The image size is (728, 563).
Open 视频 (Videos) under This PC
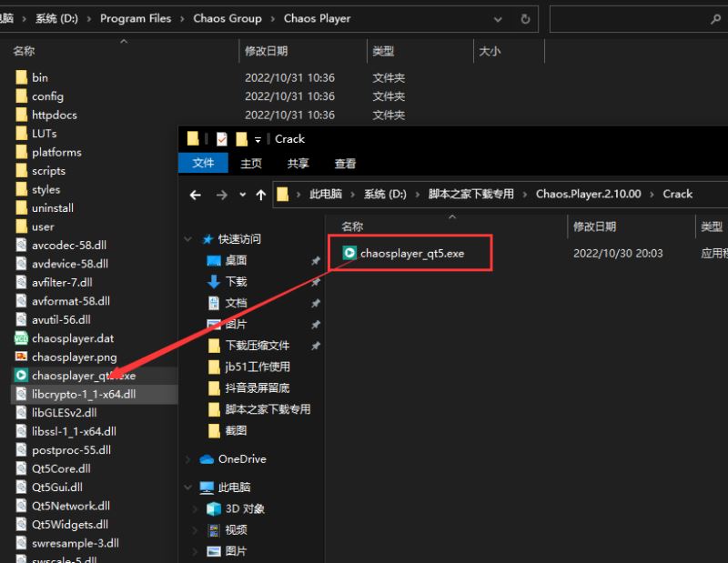click(x=236, y=530)
